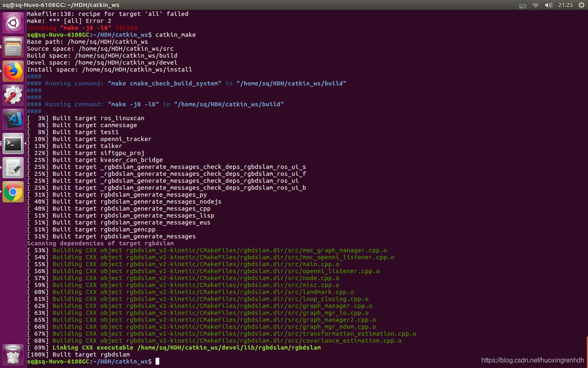Open the Wi-Fi network menu

pos(536,5)
